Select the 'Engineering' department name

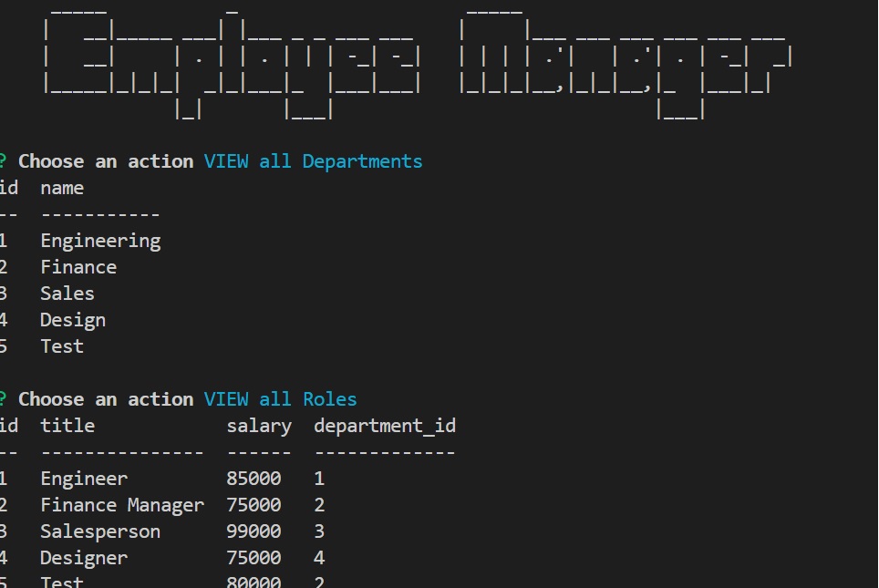click(100, 241)
